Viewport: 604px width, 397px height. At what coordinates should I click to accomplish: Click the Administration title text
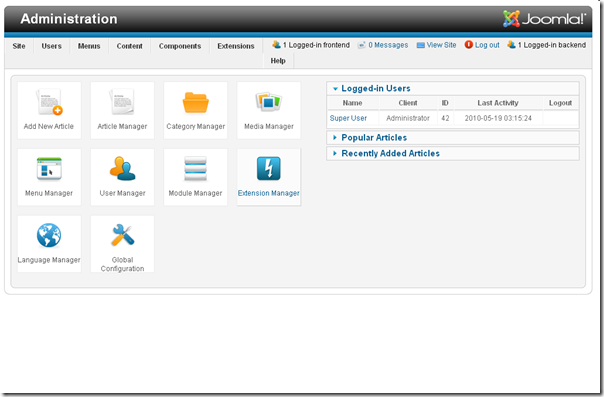tap(69, 18)
